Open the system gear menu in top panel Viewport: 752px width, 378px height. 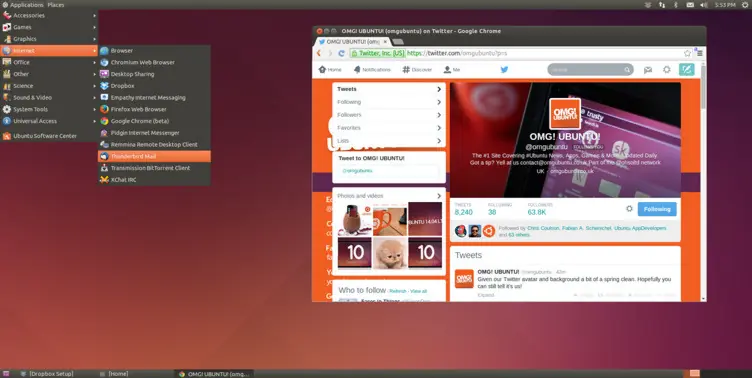(745, 5)
